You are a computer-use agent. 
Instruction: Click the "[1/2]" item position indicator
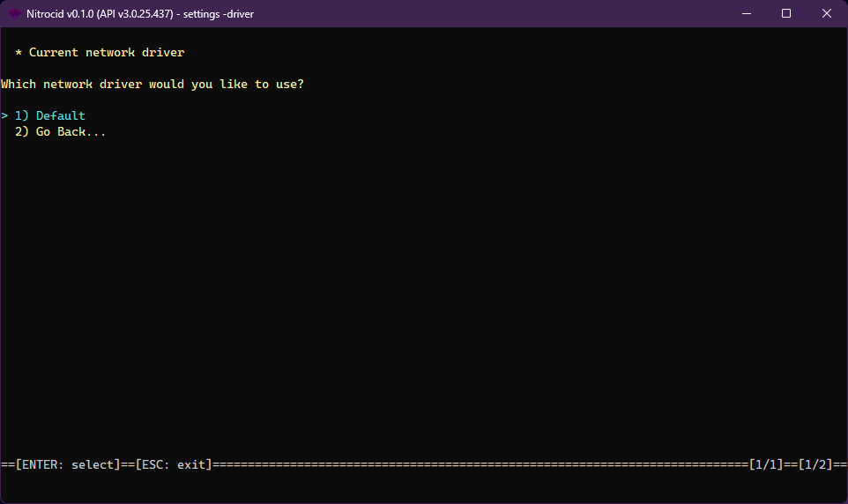point(815,464)
